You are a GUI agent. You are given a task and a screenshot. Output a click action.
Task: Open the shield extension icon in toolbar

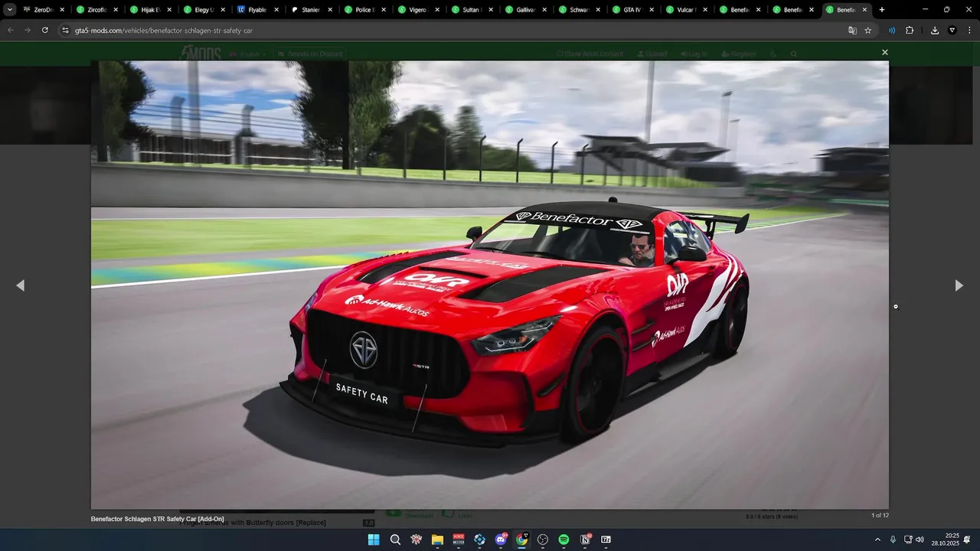coord(952,30)
